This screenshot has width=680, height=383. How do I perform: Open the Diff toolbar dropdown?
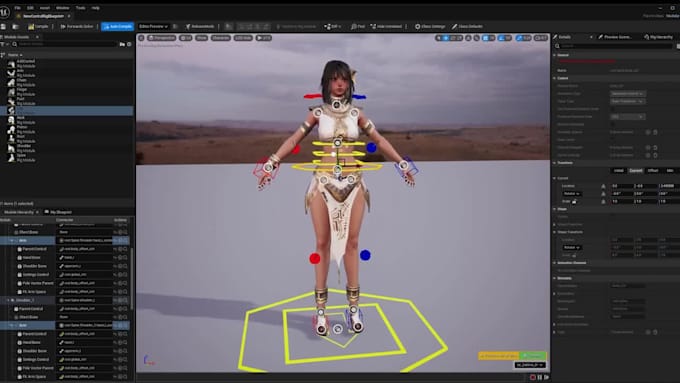point(333,26)
